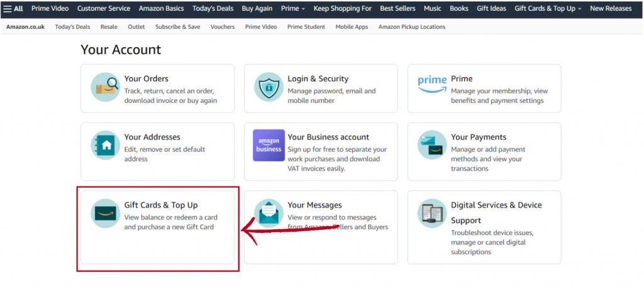
Task: Open the Your Addresses card title
Action: (152, 137)
